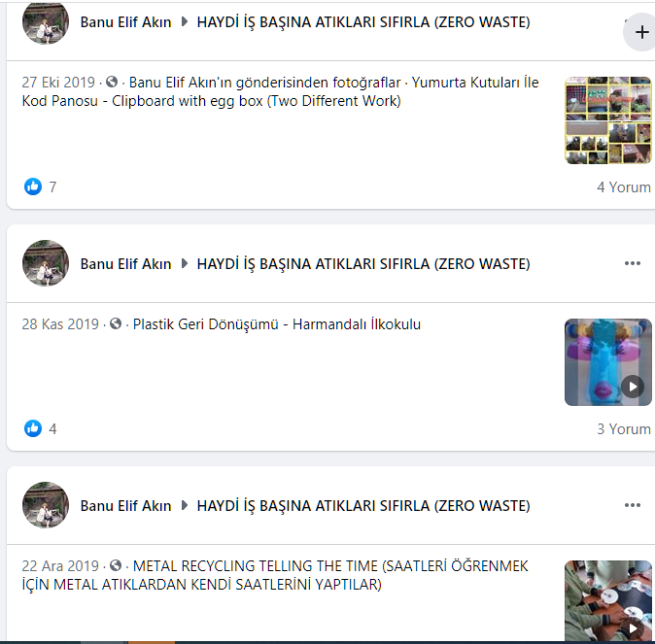Click the globe privacy icon beside 28 Kas 2019

coord(116,323)
